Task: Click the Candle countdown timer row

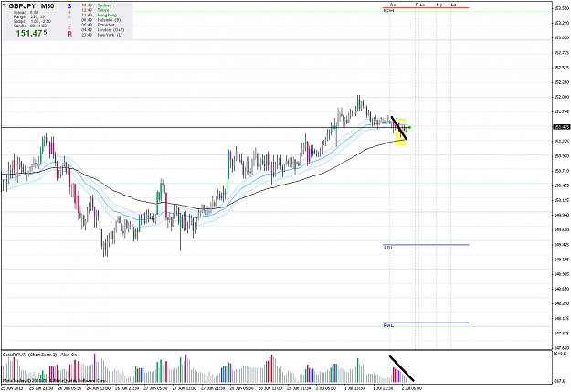Action: coord(30,26)
